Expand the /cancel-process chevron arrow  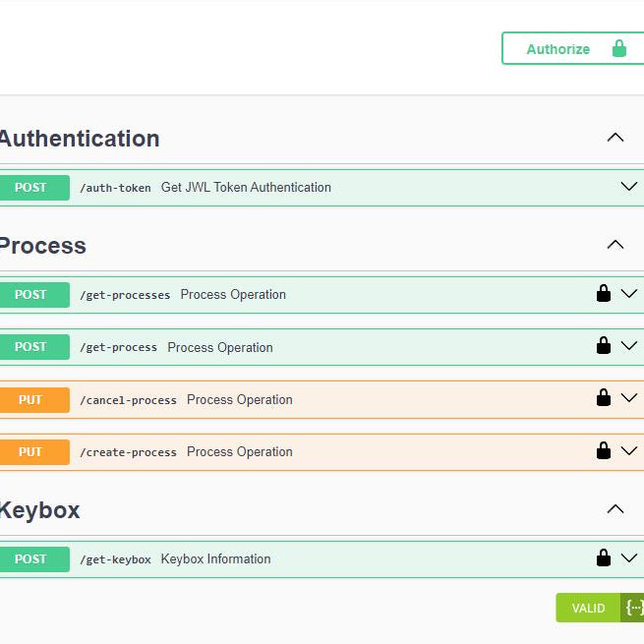629,398
